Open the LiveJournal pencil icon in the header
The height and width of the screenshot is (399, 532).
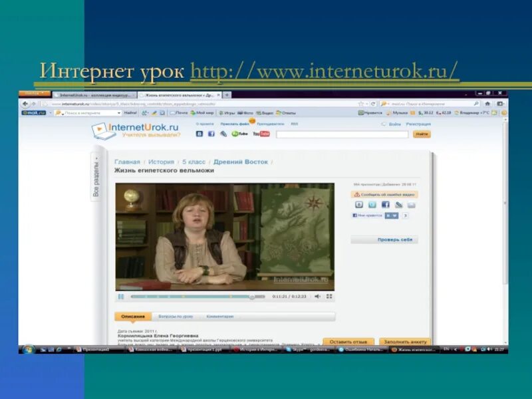223,134
